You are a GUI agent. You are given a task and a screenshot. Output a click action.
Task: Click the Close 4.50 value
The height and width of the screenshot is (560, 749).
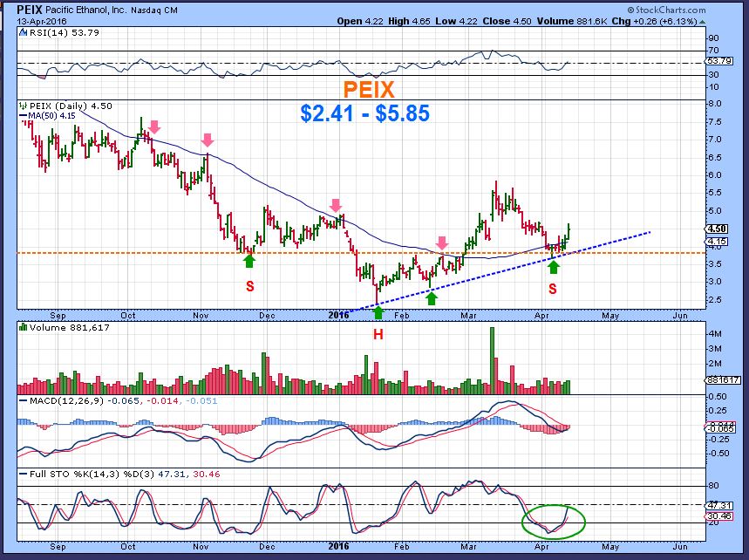507,22
